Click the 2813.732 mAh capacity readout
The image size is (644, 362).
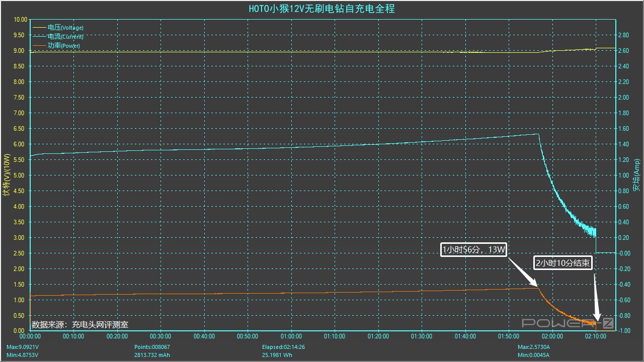click(153, 355)
